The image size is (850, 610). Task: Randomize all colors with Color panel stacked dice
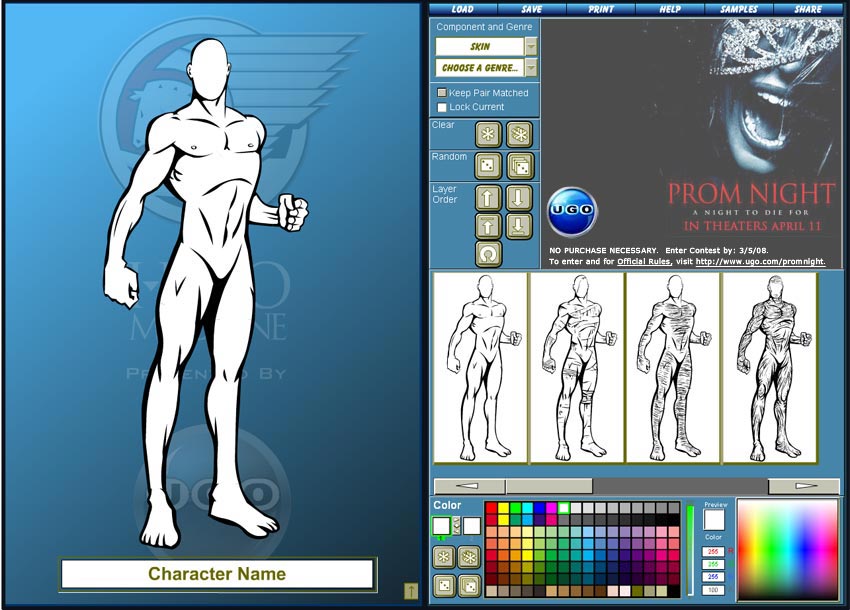(469, 586)
